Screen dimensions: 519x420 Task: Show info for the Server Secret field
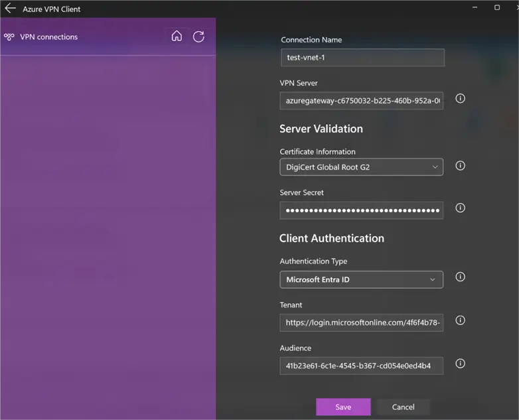tap(460, 208)
